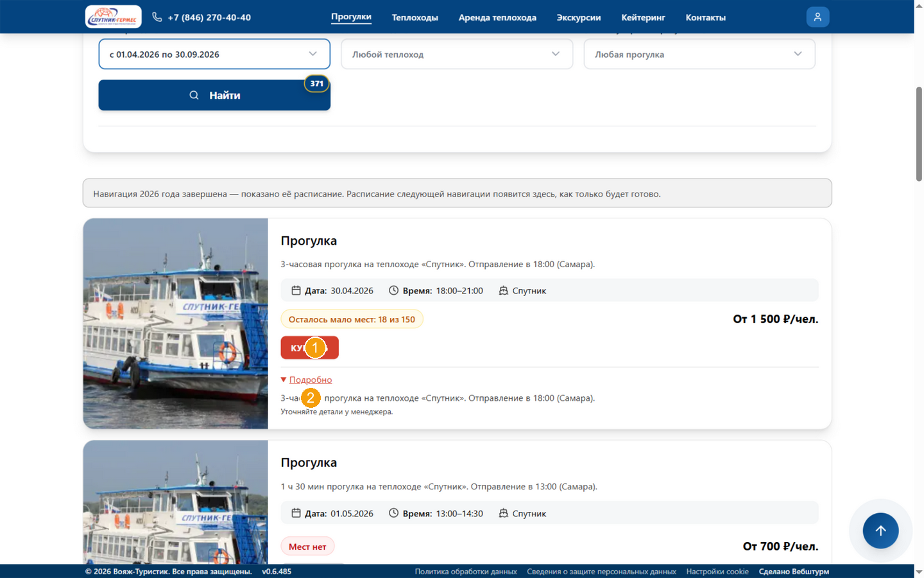Click the 371 results count badge
The height and width of the screenshot is (578, 924).
pos(316,83)
